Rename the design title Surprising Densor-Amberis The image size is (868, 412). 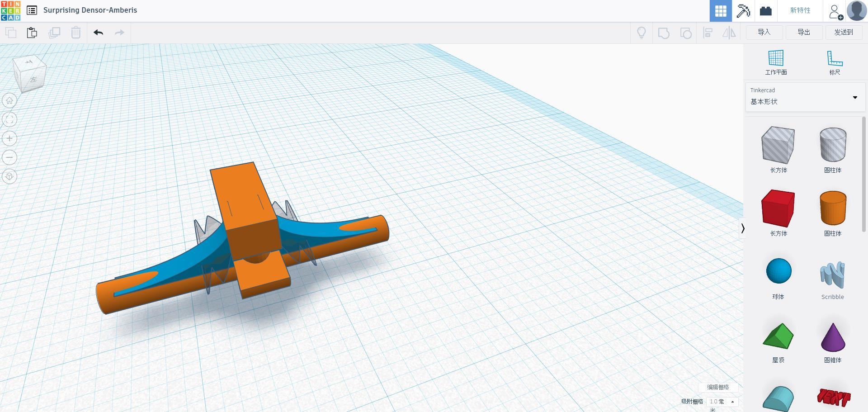point(90,10)
